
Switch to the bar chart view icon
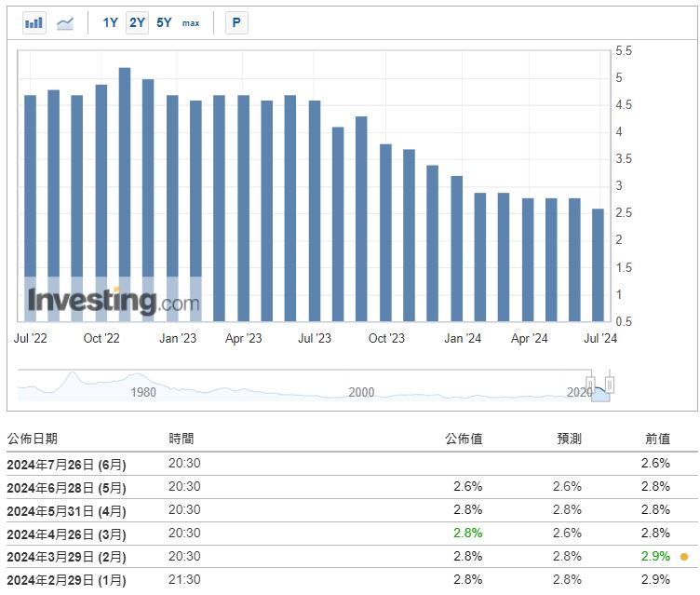tap(34, 22)
